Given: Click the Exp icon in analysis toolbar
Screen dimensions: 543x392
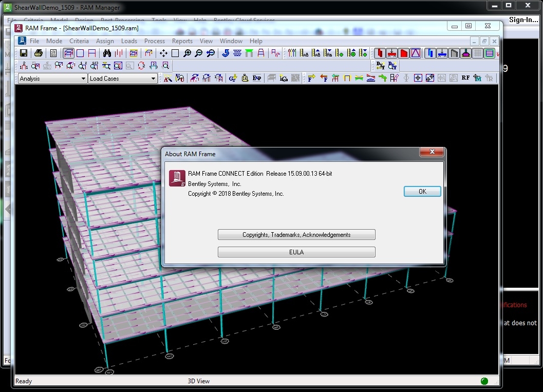Looking at the screenshot, I should (x=257, y=78).
